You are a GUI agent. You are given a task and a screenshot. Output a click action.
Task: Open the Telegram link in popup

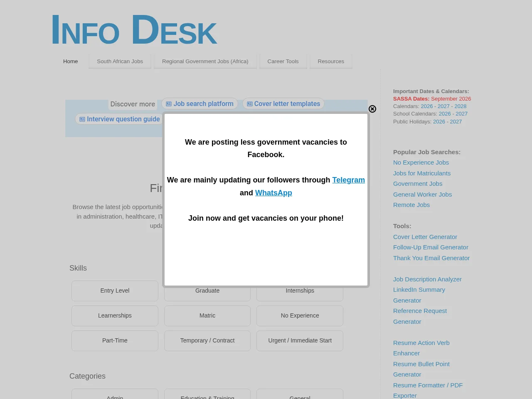[348, 180]
